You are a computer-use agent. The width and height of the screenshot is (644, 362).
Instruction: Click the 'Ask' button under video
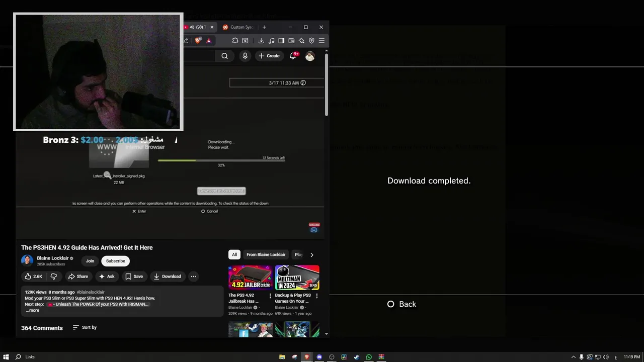107,276
